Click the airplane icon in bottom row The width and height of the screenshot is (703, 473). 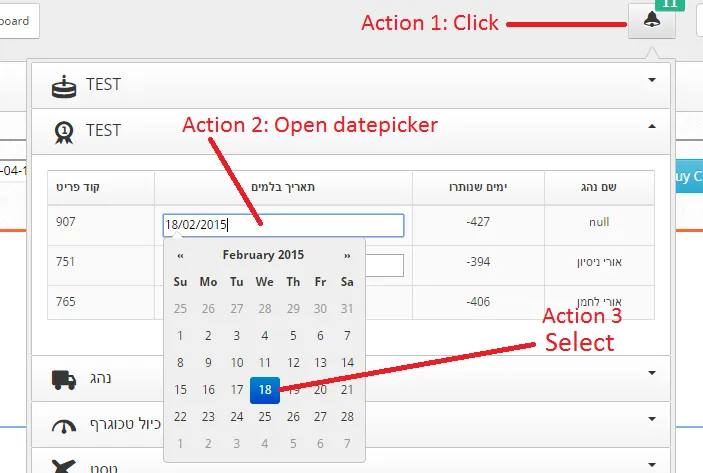tap(64, 464)
